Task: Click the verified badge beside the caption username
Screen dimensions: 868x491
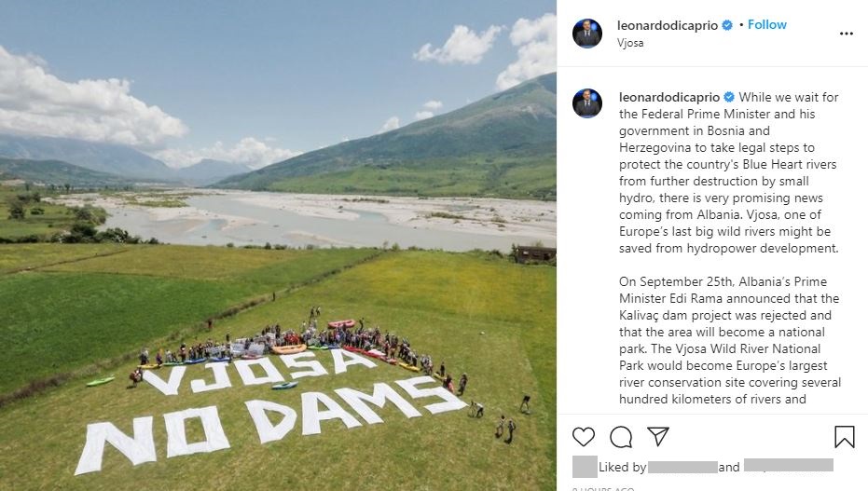Action: (x=729, y=97)
